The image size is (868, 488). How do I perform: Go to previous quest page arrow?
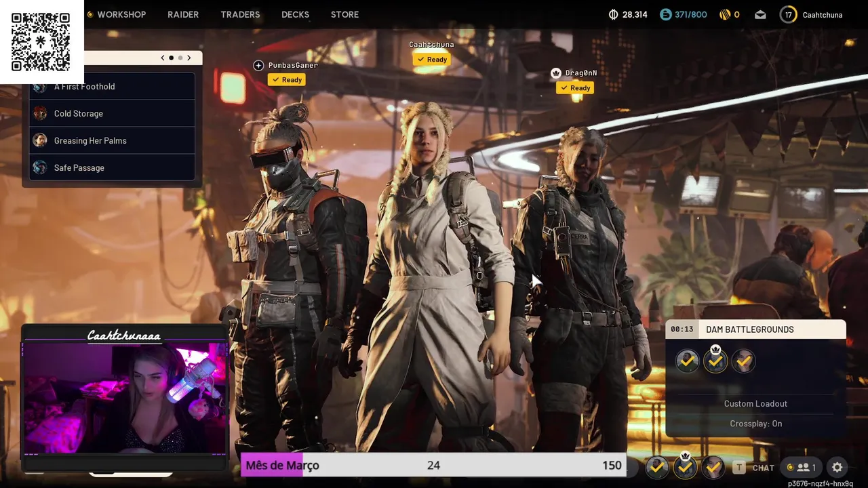(163, 58)
